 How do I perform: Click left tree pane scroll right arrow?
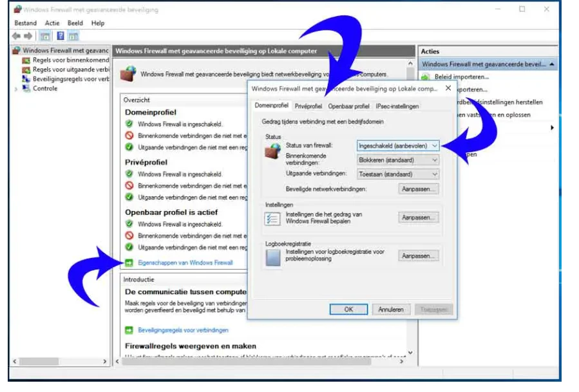[105, 362]
